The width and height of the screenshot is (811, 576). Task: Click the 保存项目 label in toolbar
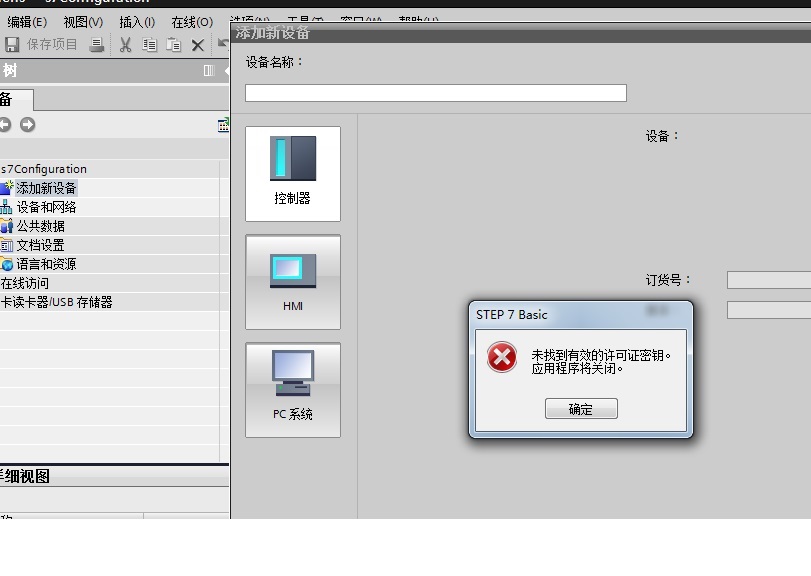coord(52,44)
